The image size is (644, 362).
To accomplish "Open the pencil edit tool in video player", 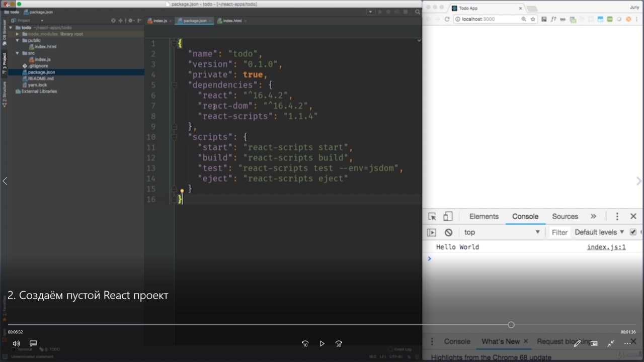I will pyautogui.click(x=577, y=344).
